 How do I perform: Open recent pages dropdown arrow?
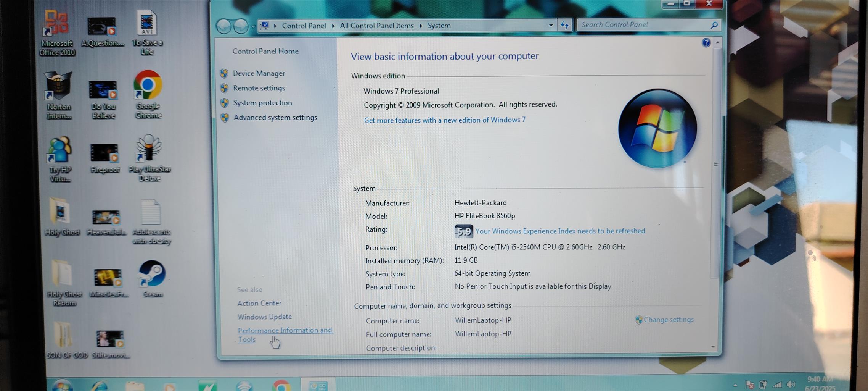252,27
